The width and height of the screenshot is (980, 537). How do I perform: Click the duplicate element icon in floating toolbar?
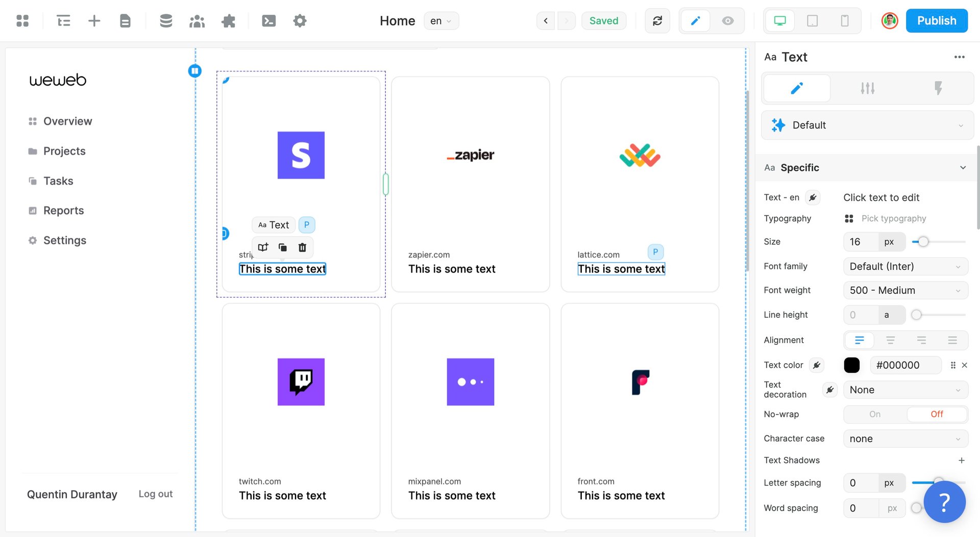[x=282, y=247]
